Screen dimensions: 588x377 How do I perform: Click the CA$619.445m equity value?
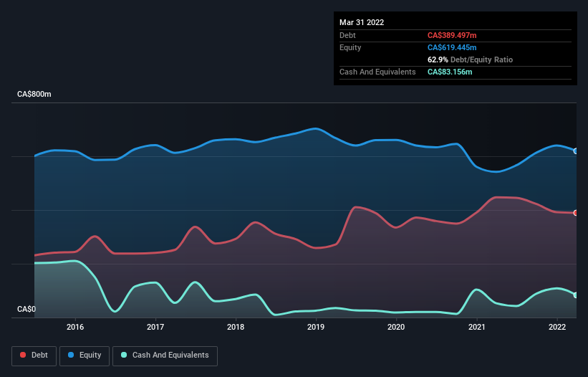[452, 47]
